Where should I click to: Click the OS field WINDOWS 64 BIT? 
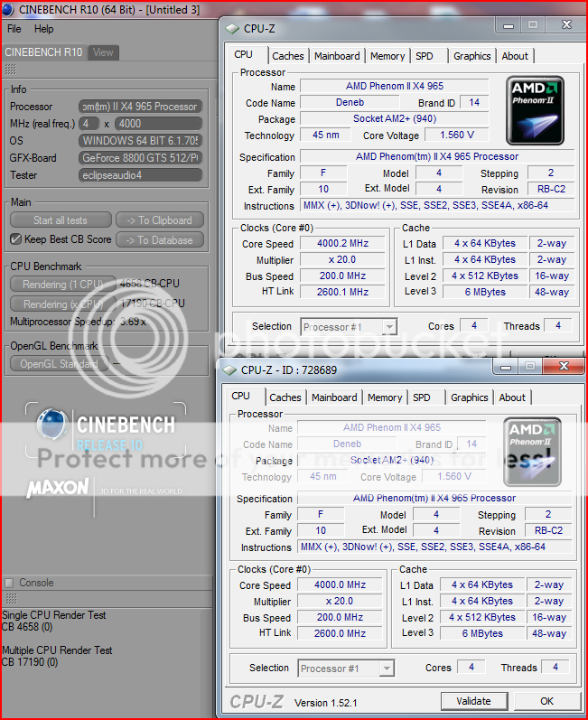[x=141, y=141]
